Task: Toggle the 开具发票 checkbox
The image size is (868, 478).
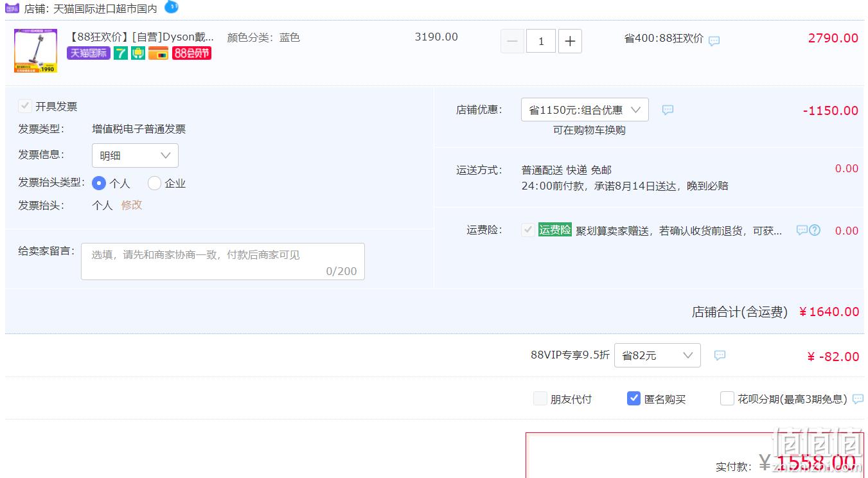Action: pyautogui.click(x=25, y=106)
